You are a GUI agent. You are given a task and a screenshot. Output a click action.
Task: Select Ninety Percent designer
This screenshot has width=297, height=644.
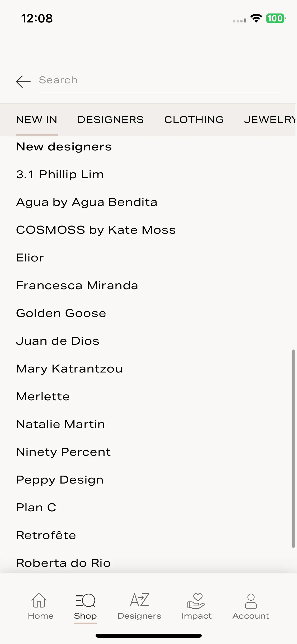(63, 452)
